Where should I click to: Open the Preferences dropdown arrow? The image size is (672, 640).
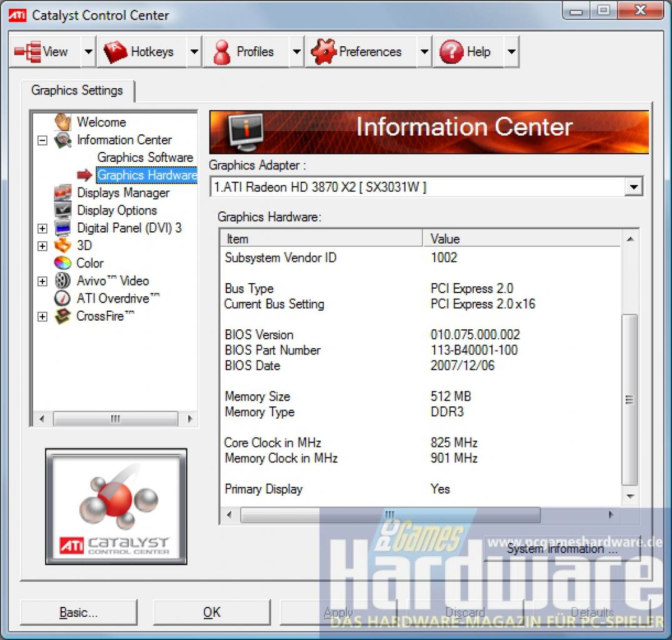point(424,52)
